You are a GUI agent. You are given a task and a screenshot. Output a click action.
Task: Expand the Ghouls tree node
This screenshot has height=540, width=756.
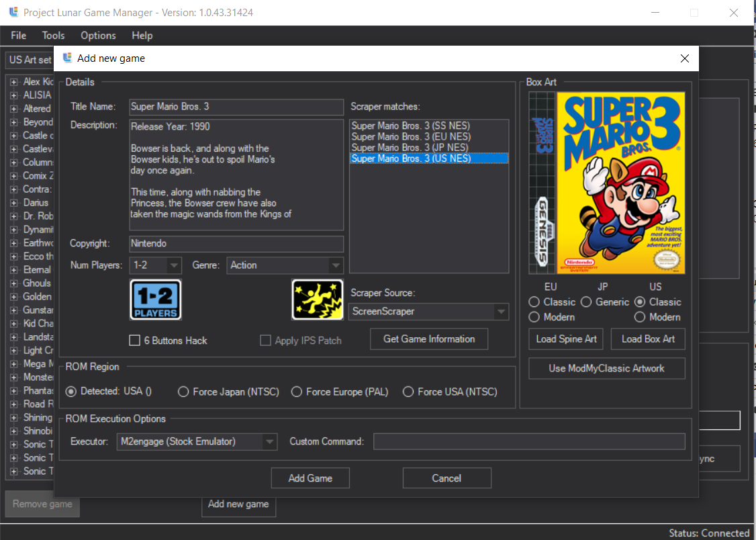pyautogui.click(x=14, y=283)
